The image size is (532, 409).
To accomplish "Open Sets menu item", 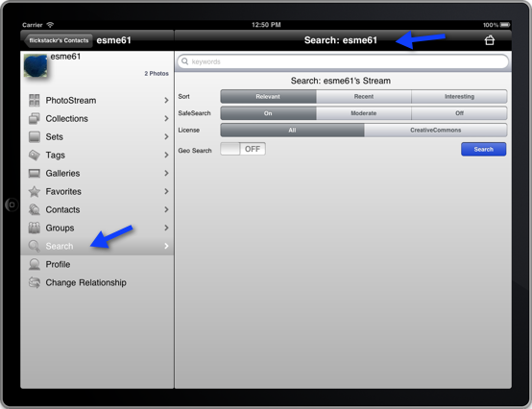I will point(97,137).
